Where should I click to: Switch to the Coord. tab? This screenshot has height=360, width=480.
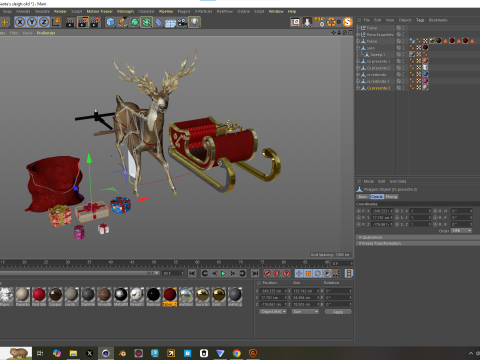tap(377, 197)
